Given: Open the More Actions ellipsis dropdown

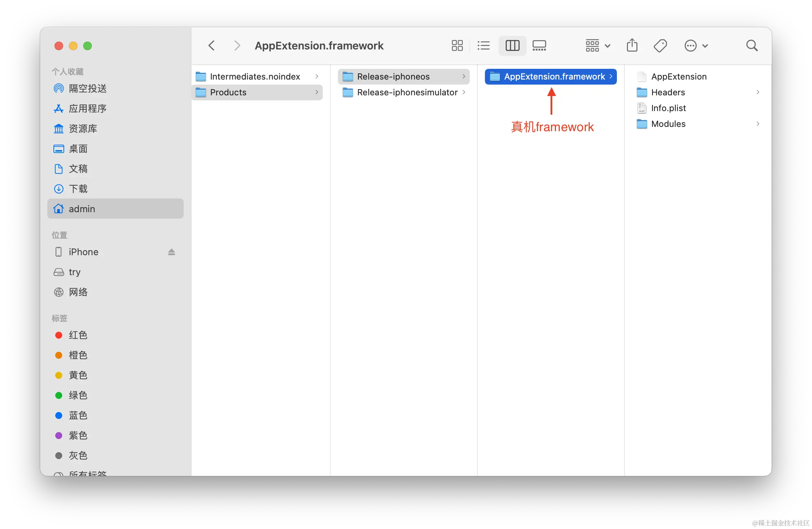Looking at the screenshot, I should coord(696,46).
